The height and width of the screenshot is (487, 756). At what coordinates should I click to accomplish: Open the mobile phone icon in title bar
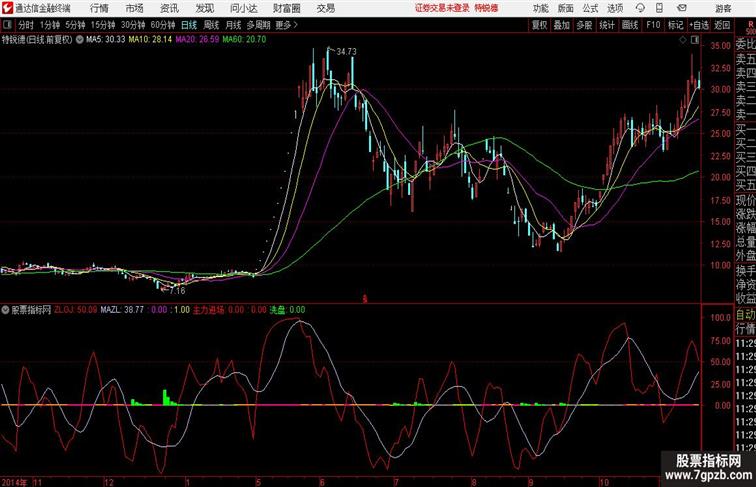pyautogui.click(x=659, y=8)
